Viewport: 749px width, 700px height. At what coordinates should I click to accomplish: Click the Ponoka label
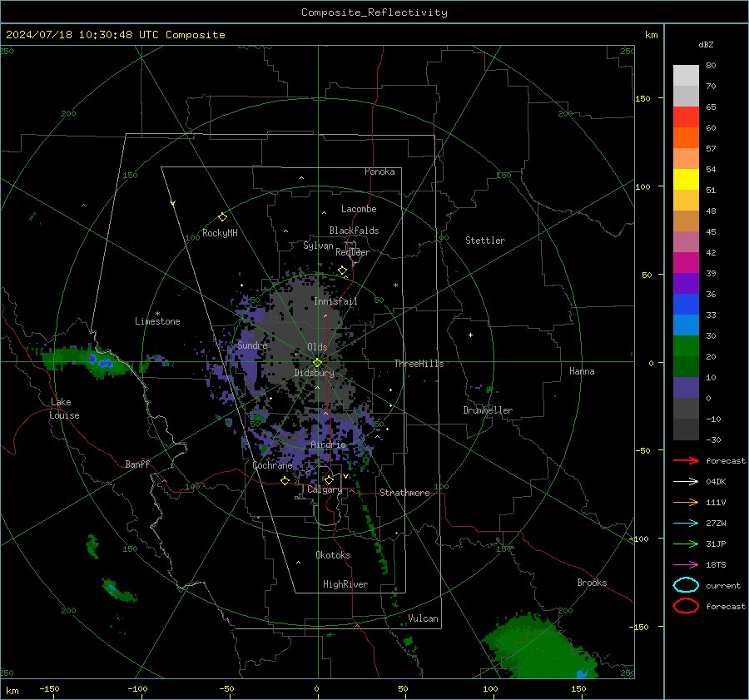pyautogui.click(x=379, y=171)
